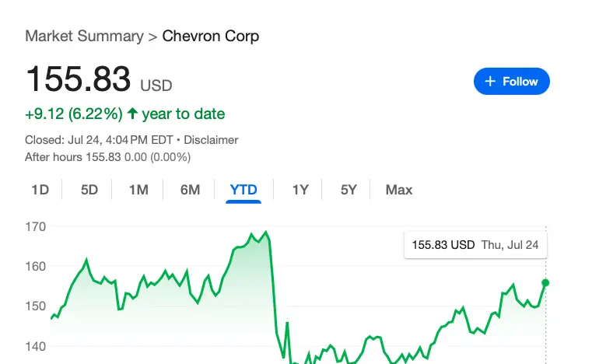
Task: Click the green end-point dot on the chart
Action: pyautogui.click(x=545, y=283)
